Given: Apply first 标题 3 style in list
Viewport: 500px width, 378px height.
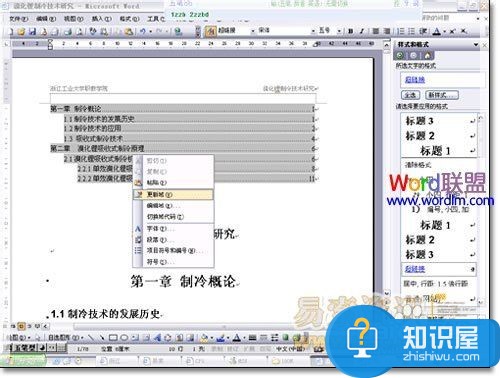Looking at the screenshot, I should coord(439,121).
